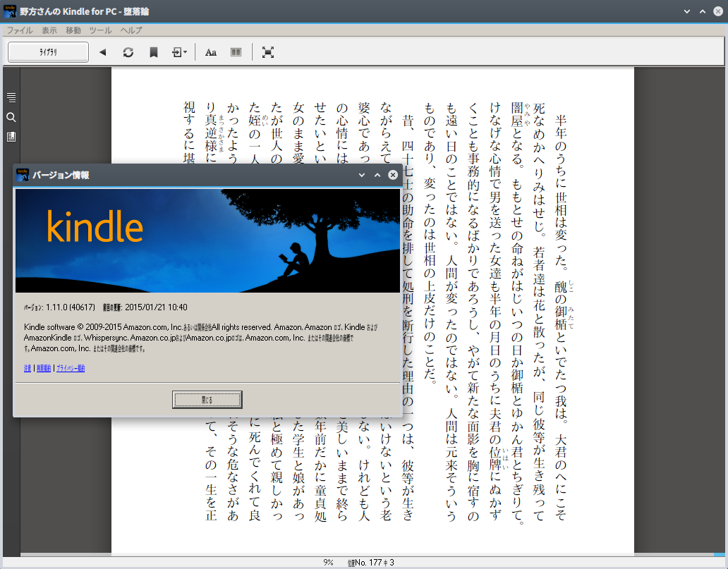Screen dimensions: 728x569
Task: Open the ツール menu
Action: [x=100, y=30]
